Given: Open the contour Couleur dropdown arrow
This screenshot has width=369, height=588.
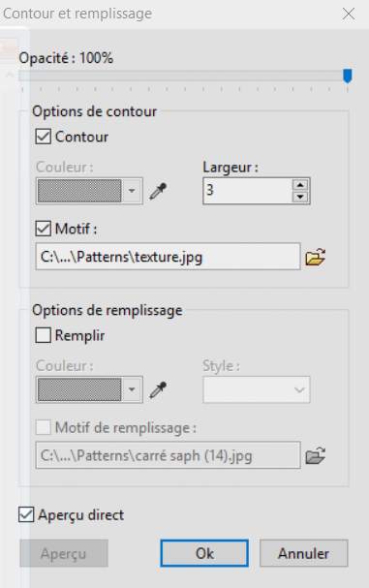Looking at the screenshot, I should pyautogui.click(x=132, y=191).
